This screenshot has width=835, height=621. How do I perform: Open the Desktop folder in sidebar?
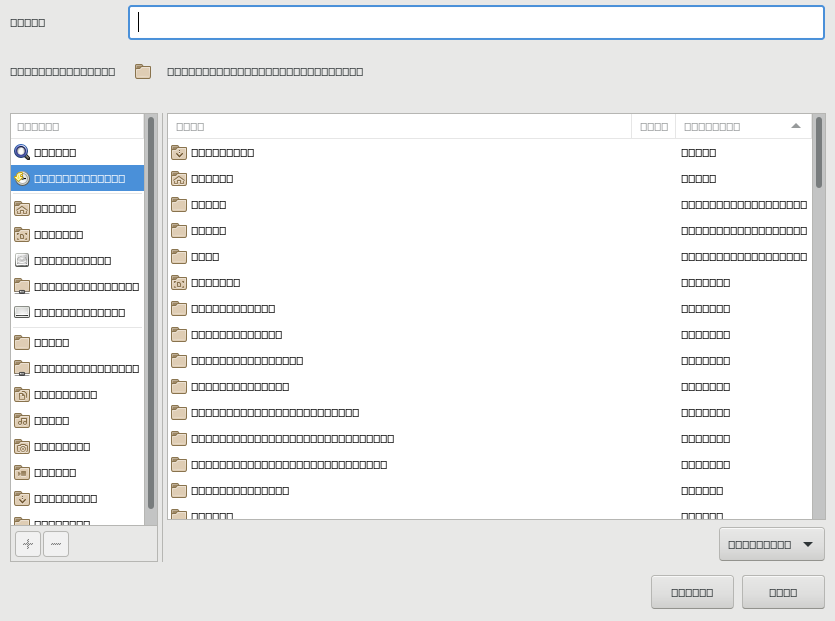pos(77,234)
